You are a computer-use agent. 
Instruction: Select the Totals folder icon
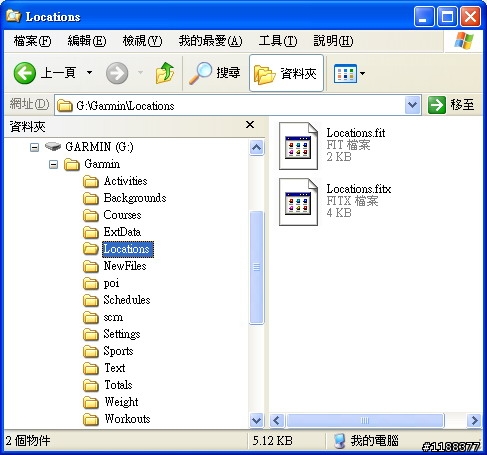(91, 386)
